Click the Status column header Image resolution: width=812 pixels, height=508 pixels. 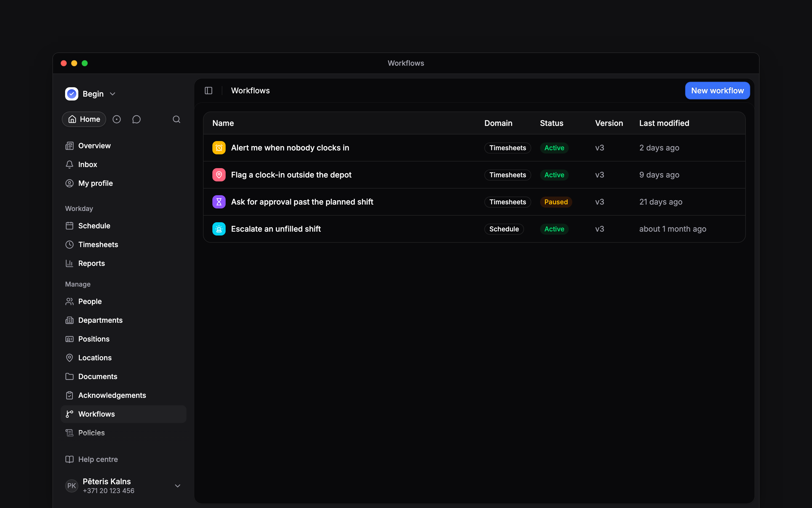coord(552,123)
